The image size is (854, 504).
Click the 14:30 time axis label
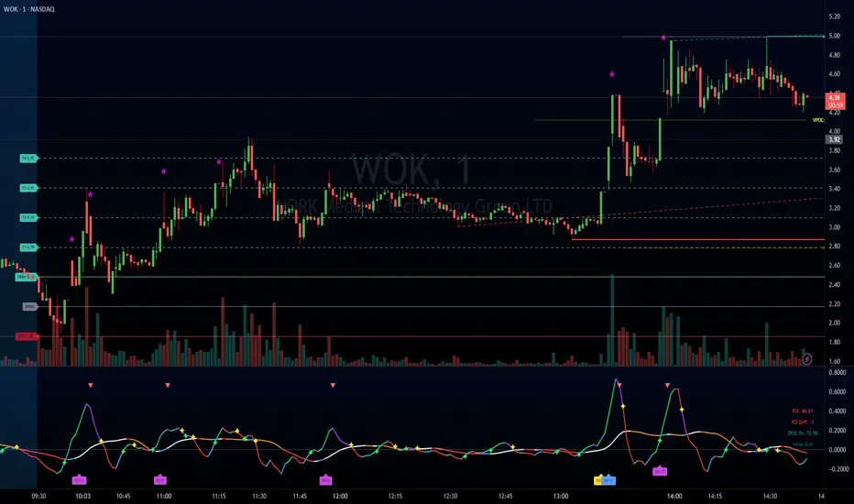tap(770, 497)
